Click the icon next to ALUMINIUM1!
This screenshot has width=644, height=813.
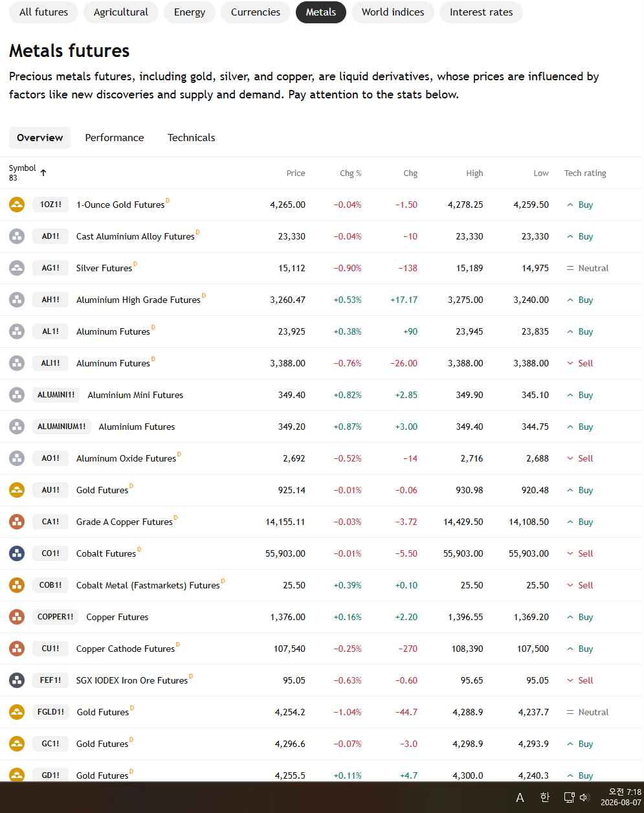tap(17, 427)
